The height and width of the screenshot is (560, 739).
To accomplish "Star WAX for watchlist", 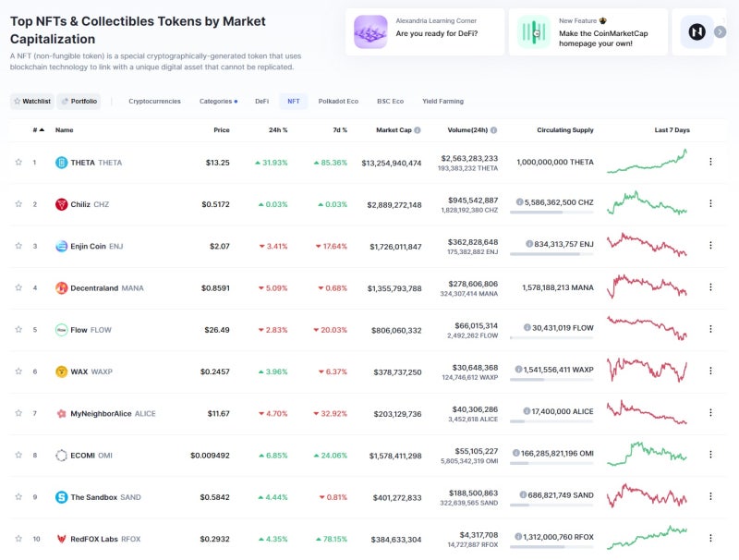I will (x=18, y=371).
